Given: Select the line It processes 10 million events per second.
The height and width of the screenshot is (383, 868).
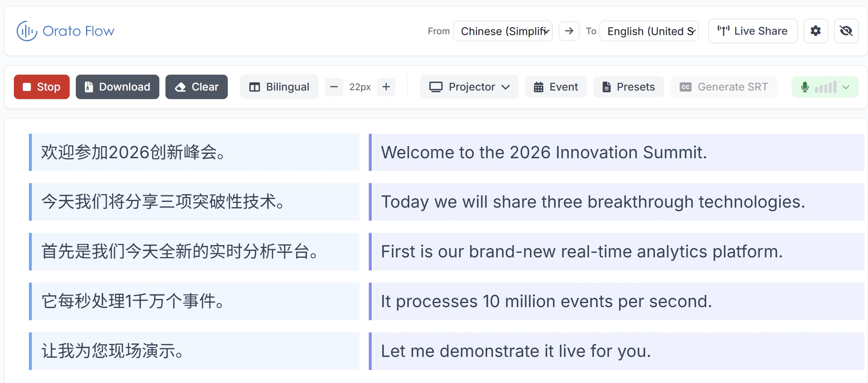Looking at the screenshot, I should [616, 301].
